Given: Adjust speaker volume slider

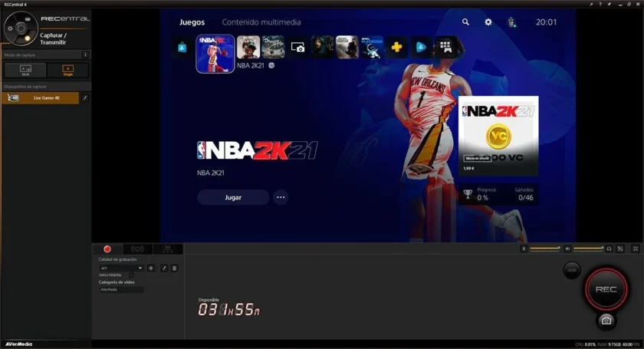Looking at the screenshot, I should (x=588, y=249).
